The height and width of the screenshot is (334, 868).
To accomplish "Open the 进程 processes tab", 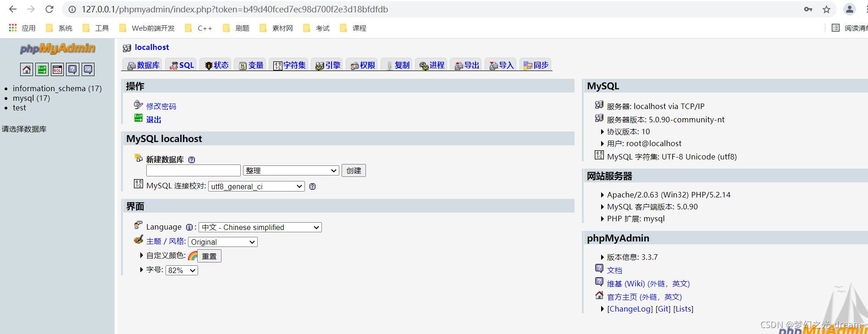I will point(431,65).
